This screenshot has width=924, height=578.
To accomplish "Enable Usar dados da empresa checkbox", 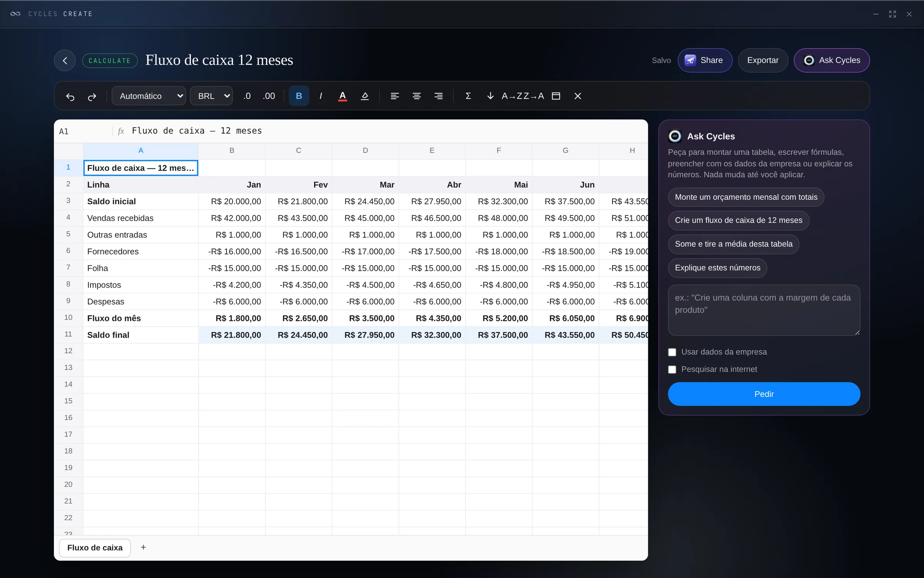I will [672, 352].
